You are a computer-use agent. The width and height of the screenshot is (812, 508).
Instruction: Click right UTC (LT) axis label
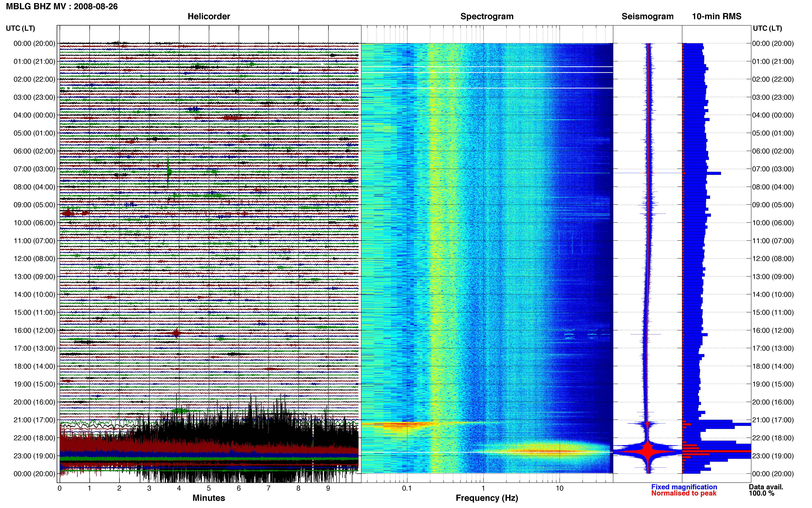(x=767, y=28)
